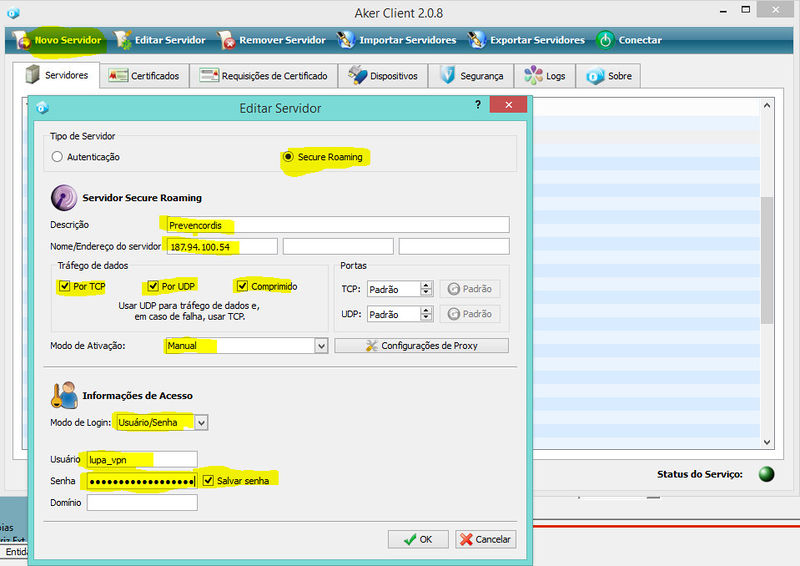The height and width of the screenshot is (566, 800).
Task: Open the Segurança tab
Action: [471, 76]
